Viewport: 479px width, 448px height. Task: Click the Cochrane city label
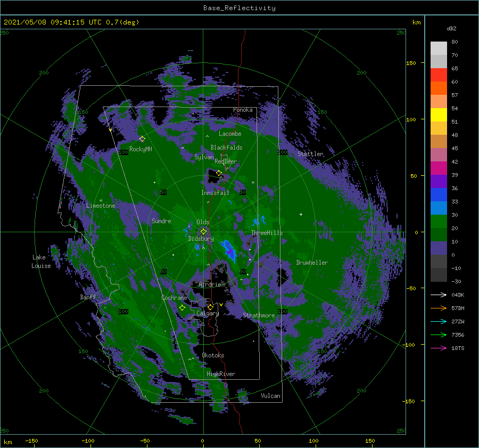[x=174, y=298]
